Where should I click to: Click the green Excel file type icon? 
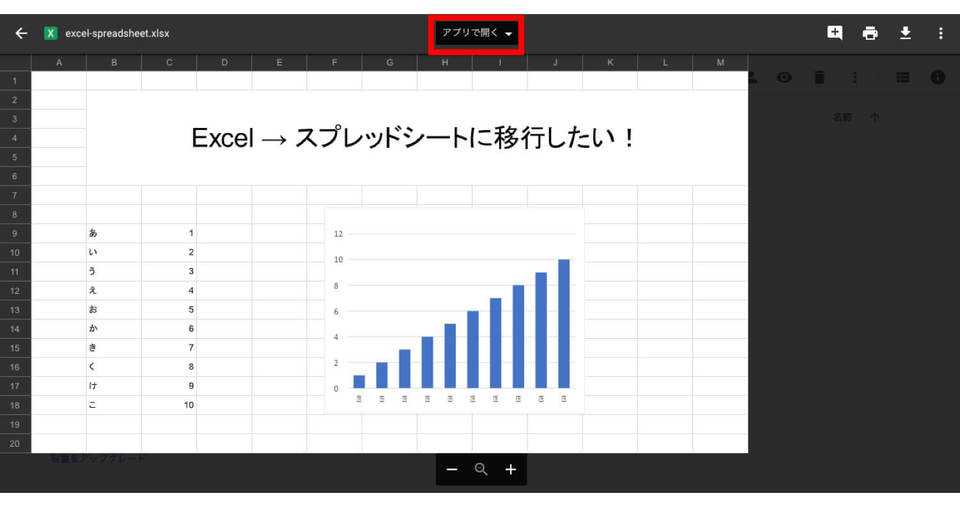(50, 33)
